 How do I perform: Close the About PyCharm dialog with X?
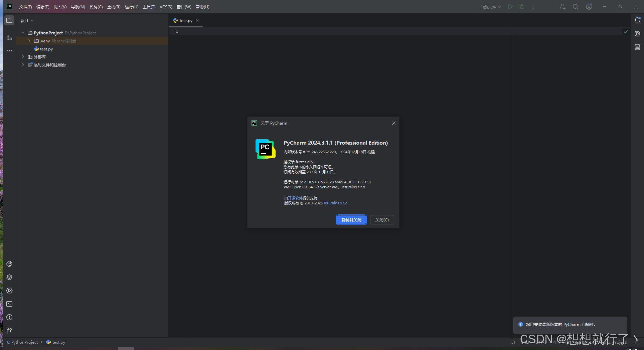click(394, 123)
